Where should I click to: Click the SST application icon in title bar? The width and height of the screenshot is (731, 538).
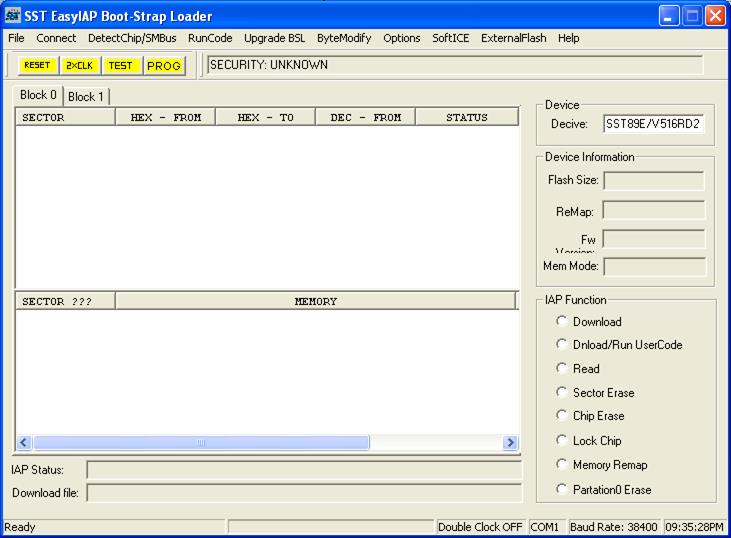[x=13, y=16]
